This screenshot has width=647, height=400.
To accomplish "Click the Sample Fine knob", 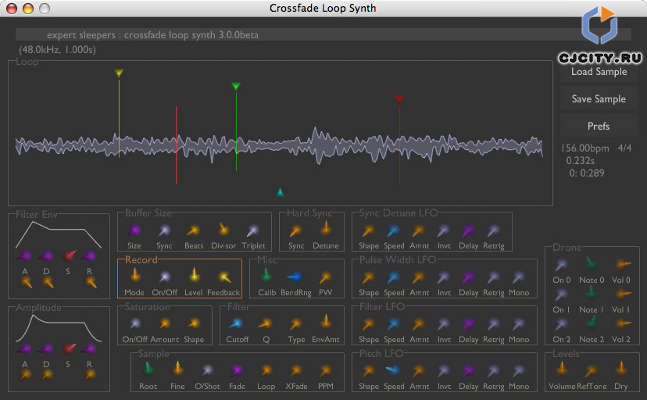I will (178, 369).
